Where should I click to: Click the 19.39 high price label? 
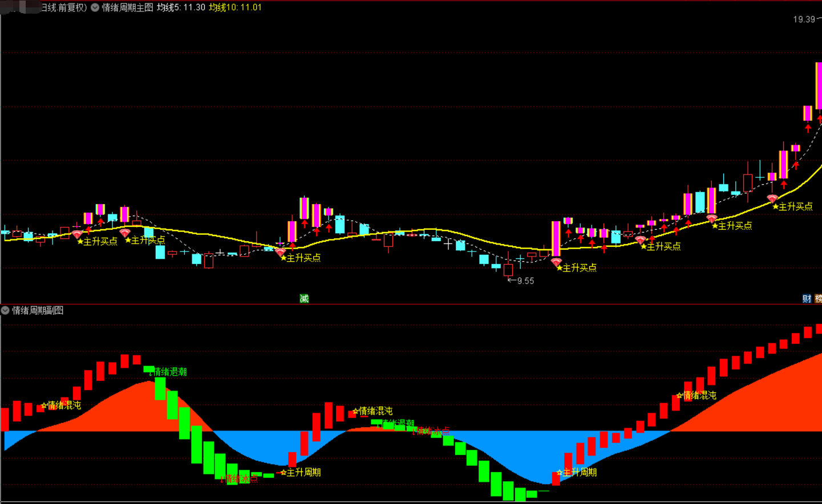point(804,19)
